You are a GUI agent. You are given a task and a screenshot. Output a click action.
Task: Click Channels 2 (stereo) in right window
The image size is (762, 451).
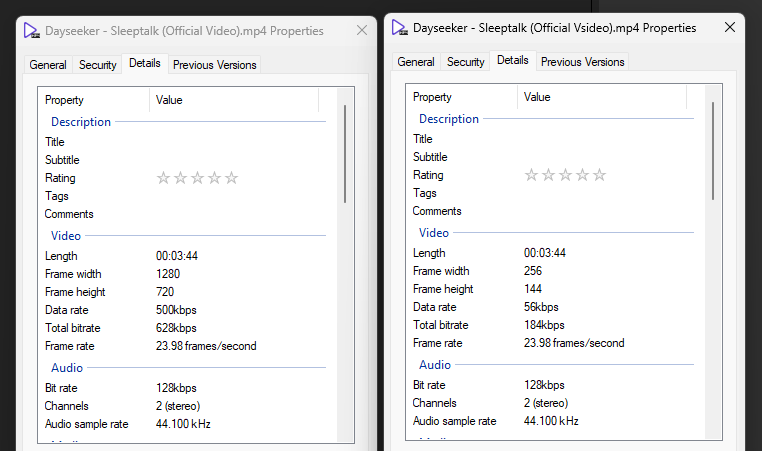click(x=546, y=403)
